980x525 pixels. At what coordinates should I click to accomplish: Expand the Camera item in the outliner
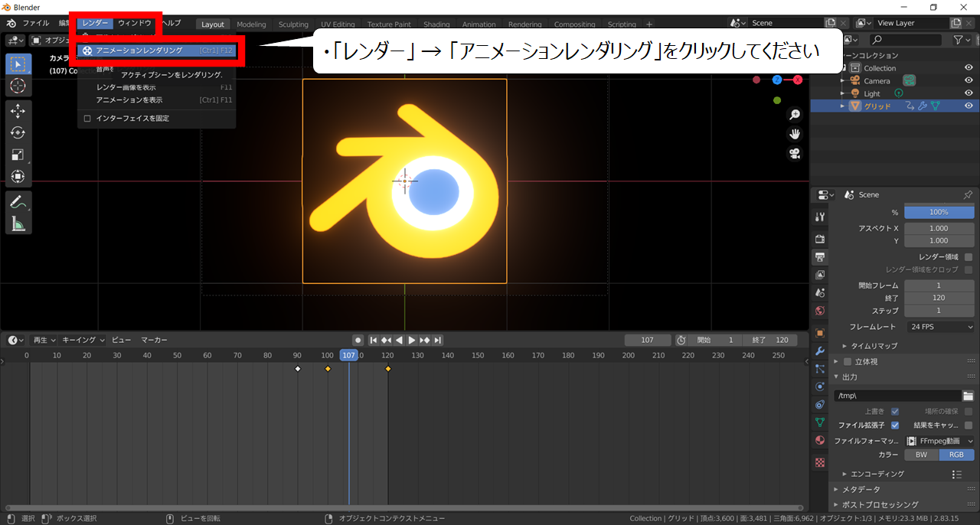(843, 80)
